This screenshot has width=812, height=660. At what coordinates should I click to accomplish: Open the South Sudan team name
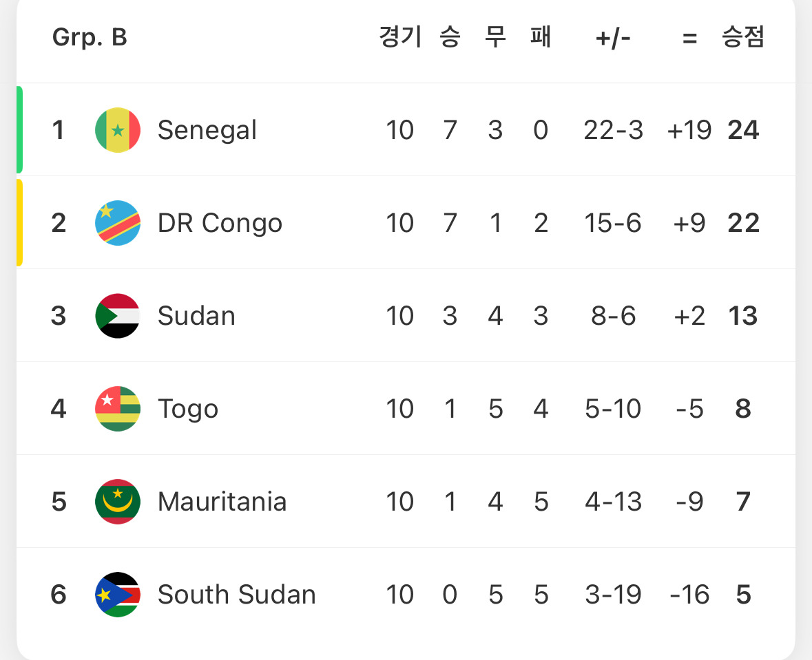[x=236, y=595]
